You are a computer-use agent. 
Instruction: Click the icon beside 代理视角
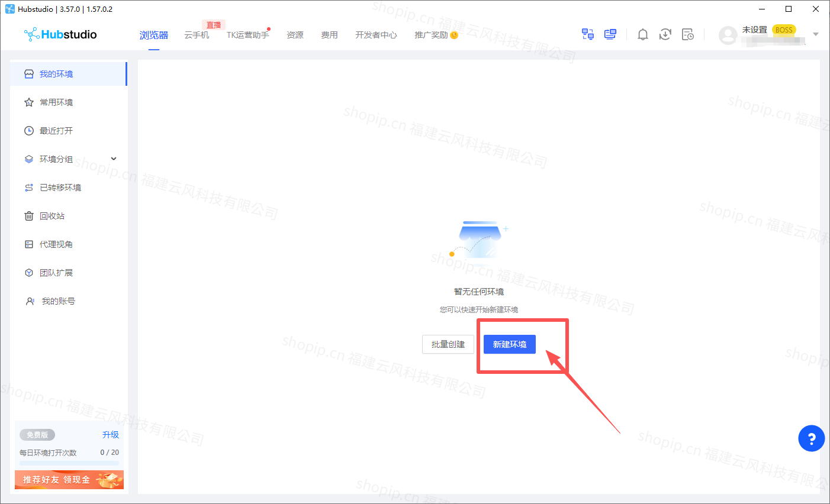(x=29, y=244)
